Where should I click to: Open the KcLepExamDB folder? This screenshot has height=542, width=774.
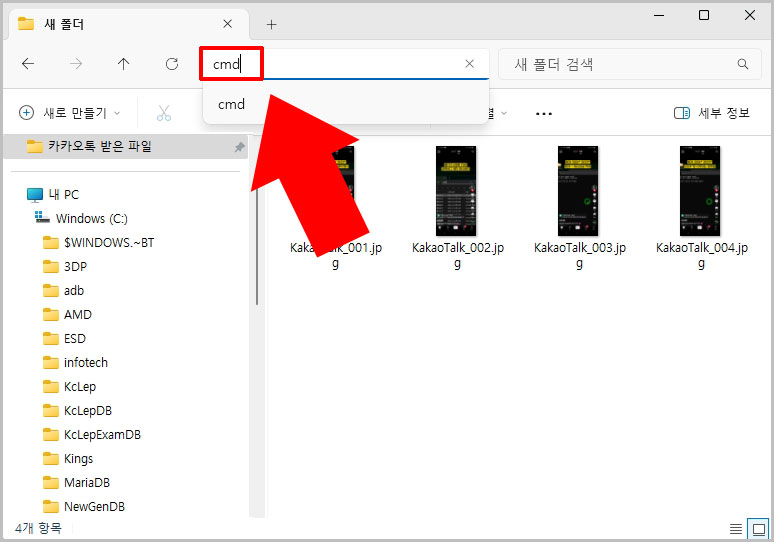pos(92,434)
